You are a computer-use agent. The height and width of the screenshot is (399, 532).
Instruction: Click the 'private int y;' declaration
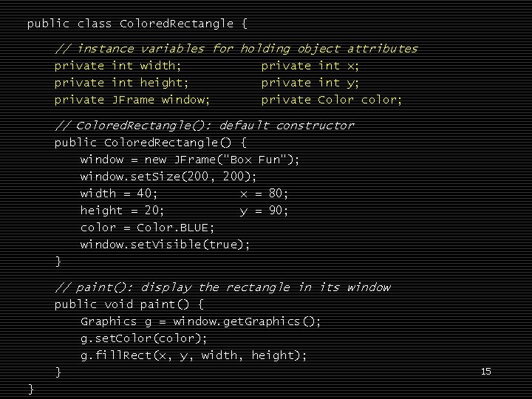pyautogui.click(x=310, y=83)
